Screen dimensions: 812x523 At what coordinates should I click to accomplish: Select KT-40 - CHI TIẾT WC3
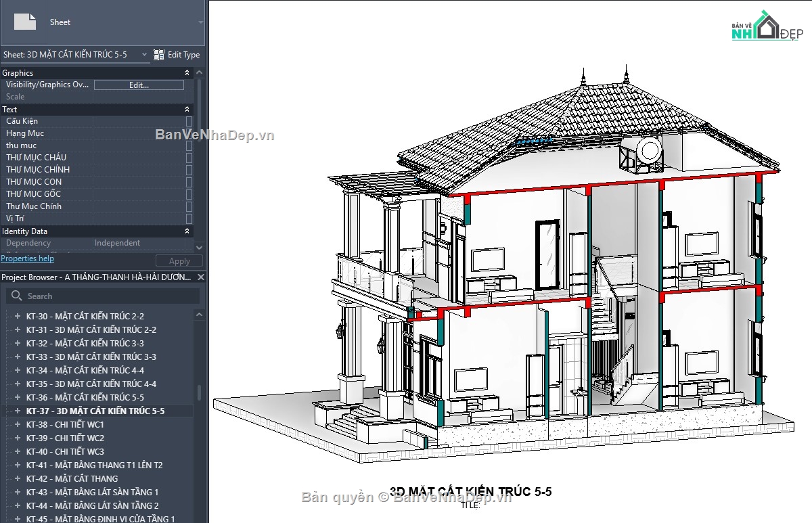click(65, 451)
